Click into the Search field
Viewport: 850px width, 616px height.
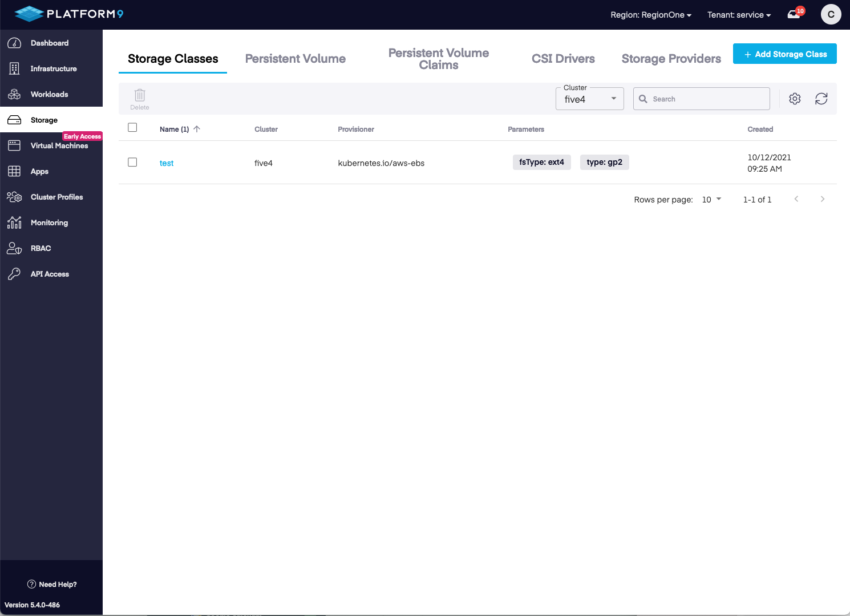[707, 99]
